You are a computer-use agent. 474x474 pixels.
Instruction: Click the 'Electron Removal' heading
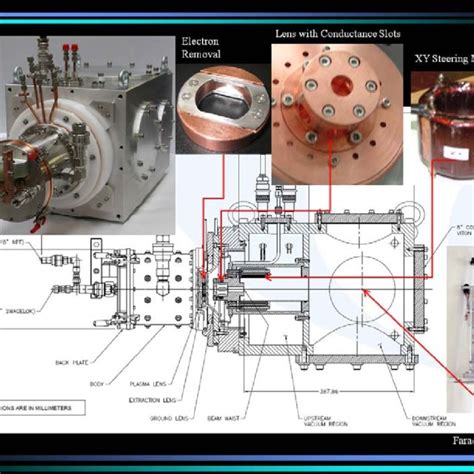pyautogui.click(x=201, y=48)
